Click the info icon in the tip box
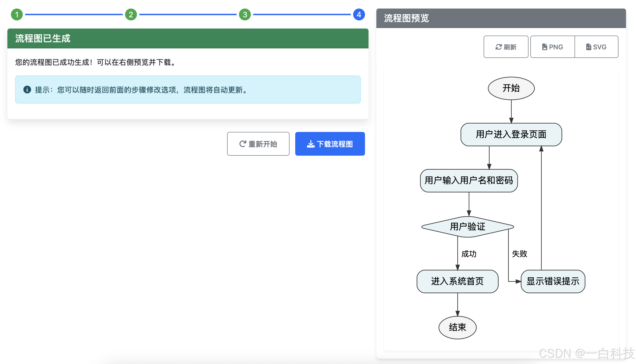 (x=27, y=89)
